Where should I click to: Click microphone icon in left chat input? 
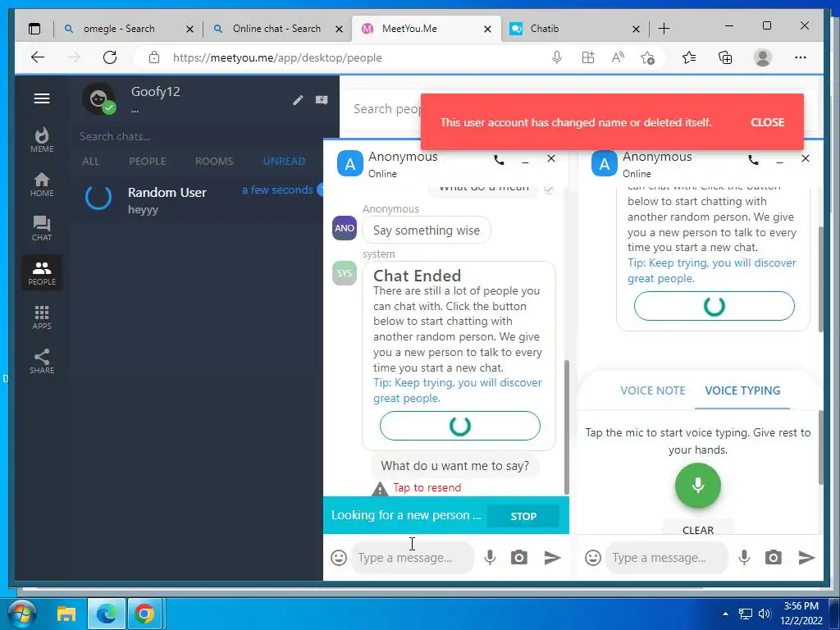[x=490, y=558]
